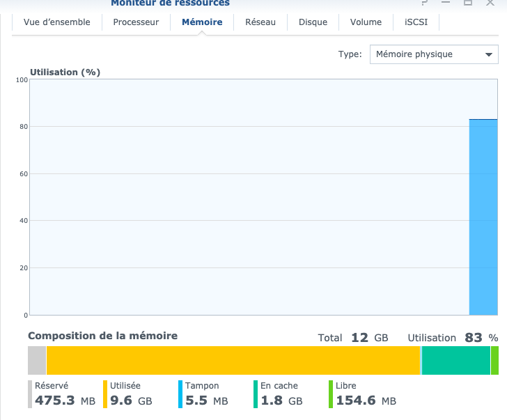Screen dimensions: 507x420
Task: Click the gray reserved segment in composition bar
Action: [x=37, y=361]
